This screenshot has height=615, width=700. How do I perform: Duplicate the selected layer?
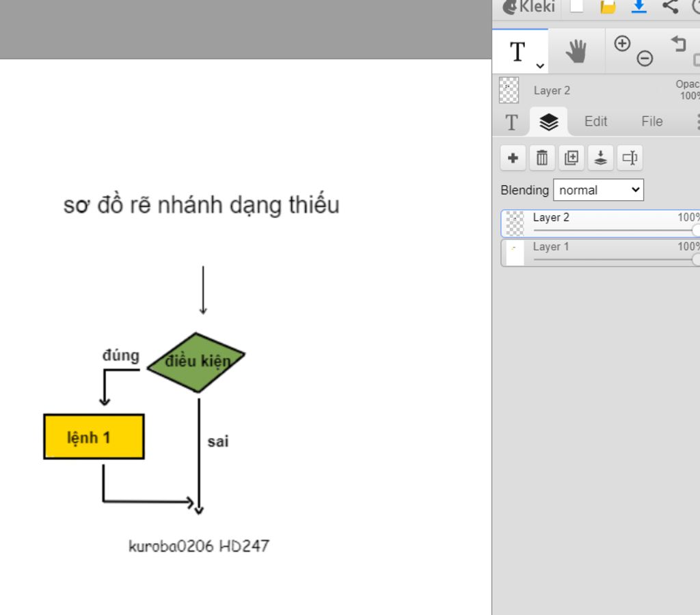coord(571,158)
